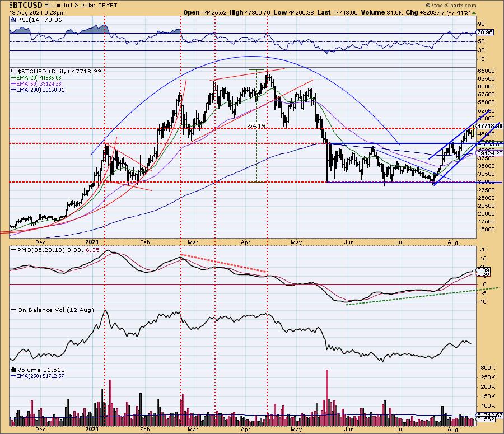This screenshot has height=434, width=504.
Task: Click the 90 level on RSI axis
Action: pyautogui.click(x=482, y=24)
